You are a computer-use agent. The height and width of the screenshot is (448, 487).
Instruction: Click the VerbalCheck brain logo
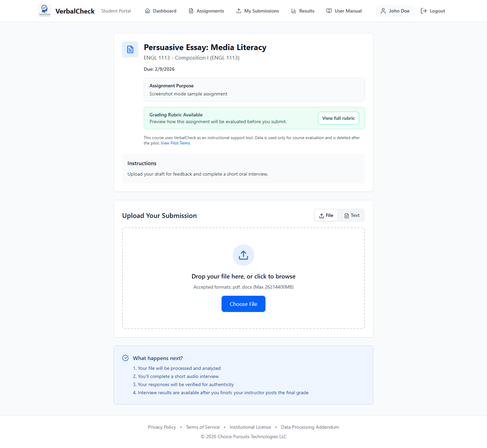44,10
